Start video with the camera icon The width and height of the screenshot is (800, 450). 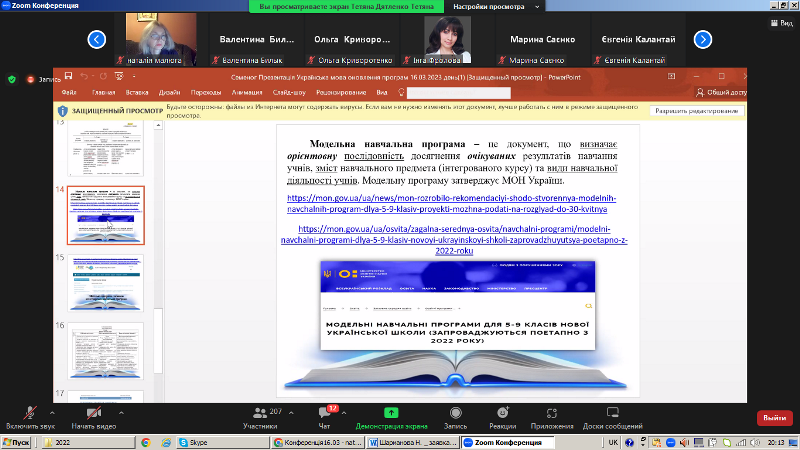pyautogui.click(x=94, y=412)
